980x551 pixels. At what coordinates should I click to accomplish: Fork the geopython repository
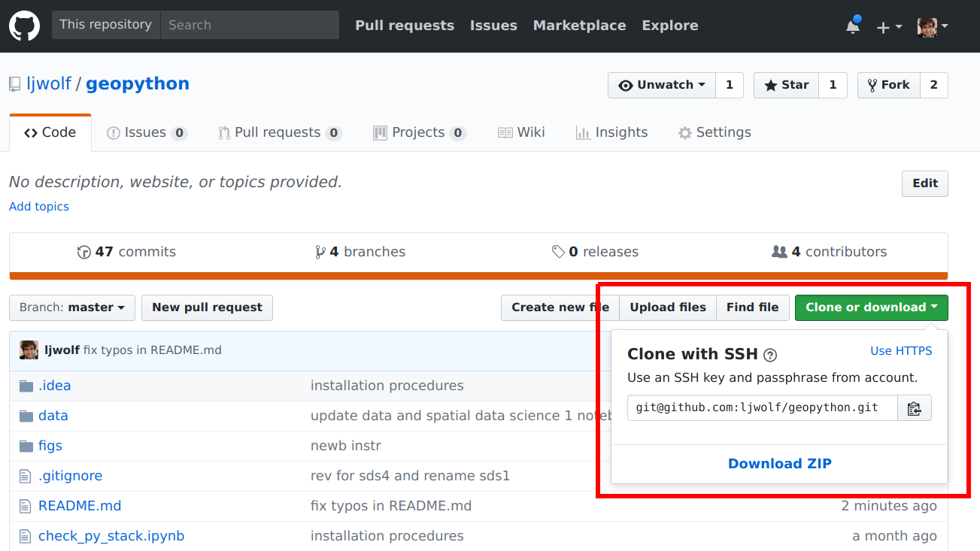[x=888, y=85]
